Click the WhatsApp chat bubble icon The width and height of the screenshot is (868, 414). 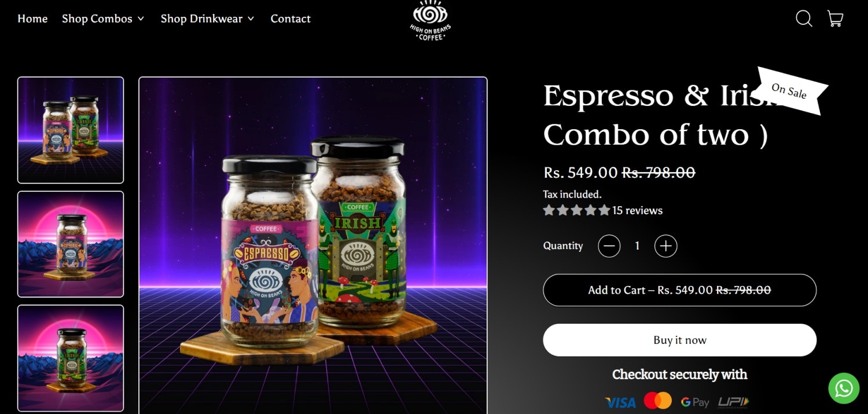(844, 388)
